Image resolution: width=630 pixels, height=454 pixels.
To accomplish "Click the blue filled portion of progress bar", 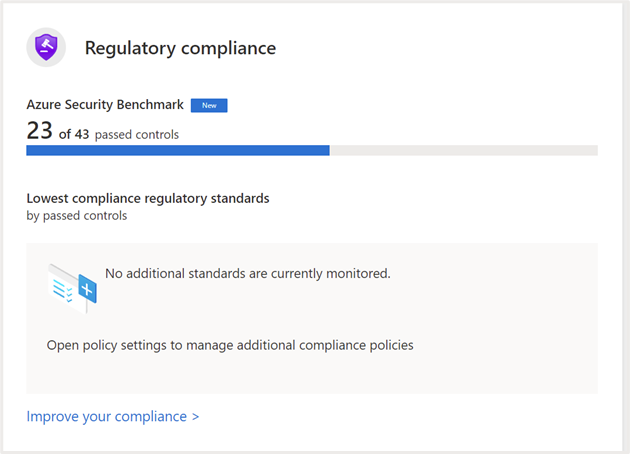I will pyautogui.click(x=177, y=151).
